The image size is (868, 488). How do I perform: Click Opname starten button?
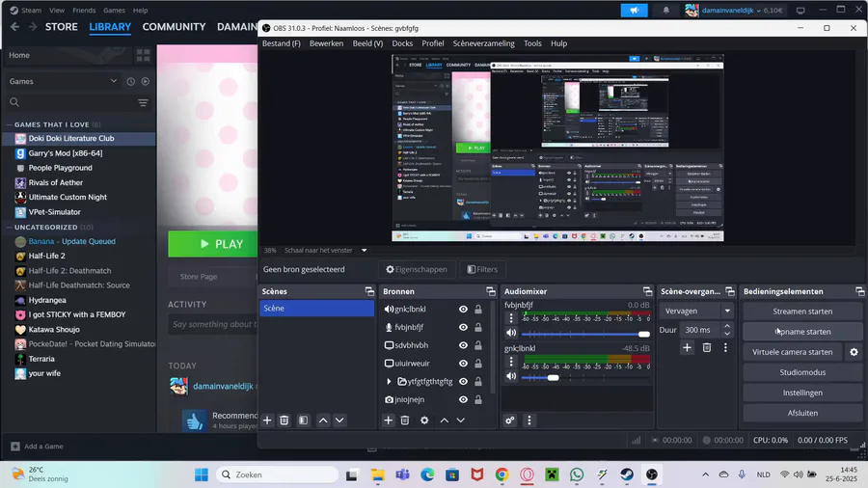click(x=802, y=332)
